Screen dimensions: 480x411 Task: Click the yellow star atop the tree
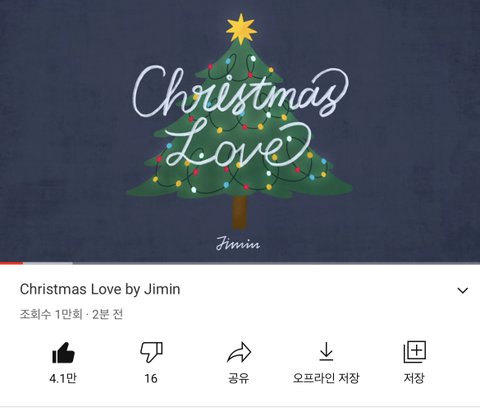241,29
